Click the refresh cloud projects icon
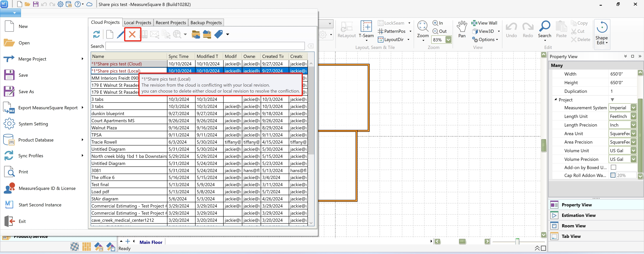 click(x=96, y=34)
